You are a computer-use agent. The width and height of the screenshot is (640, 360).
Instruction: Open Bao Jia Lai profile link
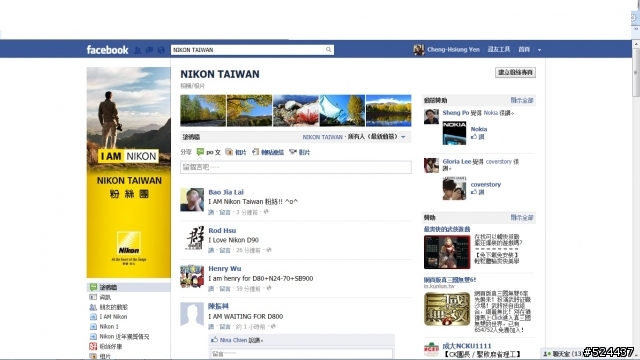[226, 192]
